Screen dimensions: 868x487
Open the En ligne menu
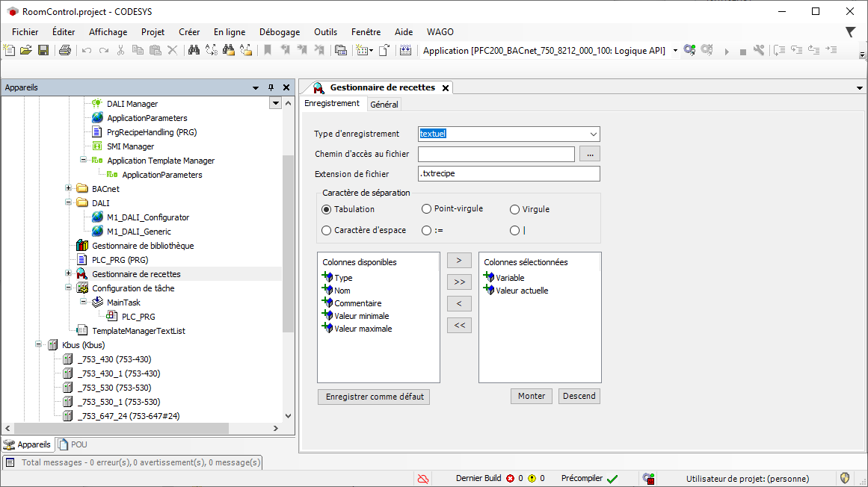230,32
